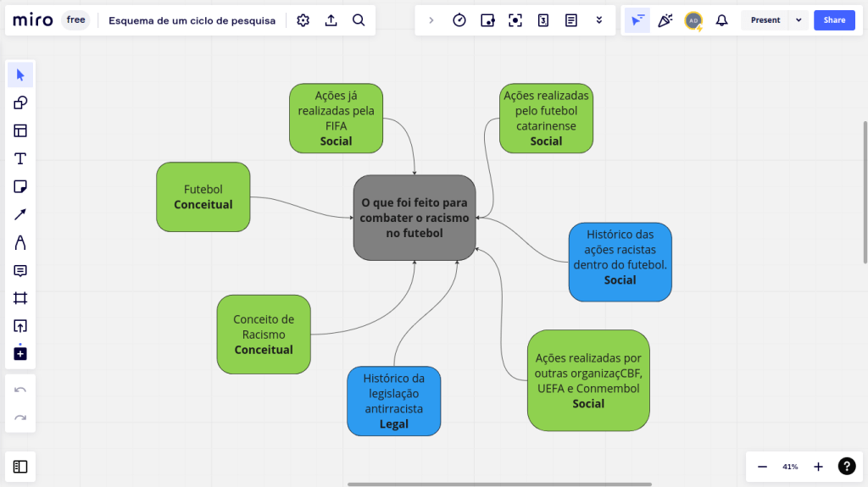
Task: Open the comment tool
Action: coord(20,271)
